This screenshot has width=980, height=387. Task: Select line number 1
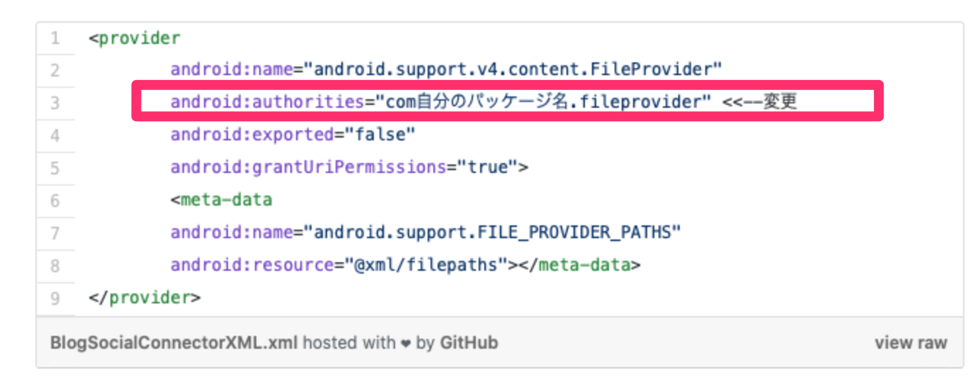pyautogui.click(x=55, y=38)
